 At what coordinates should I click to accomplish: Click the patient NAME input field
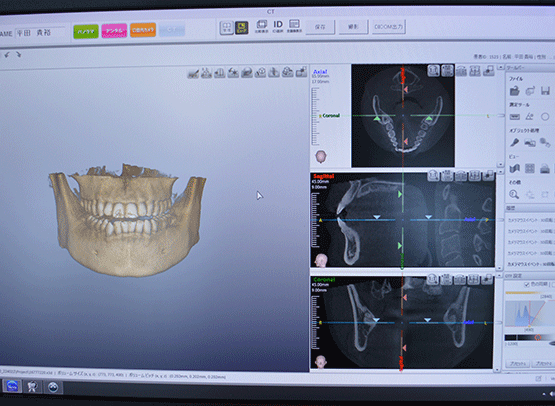[40, 33]
